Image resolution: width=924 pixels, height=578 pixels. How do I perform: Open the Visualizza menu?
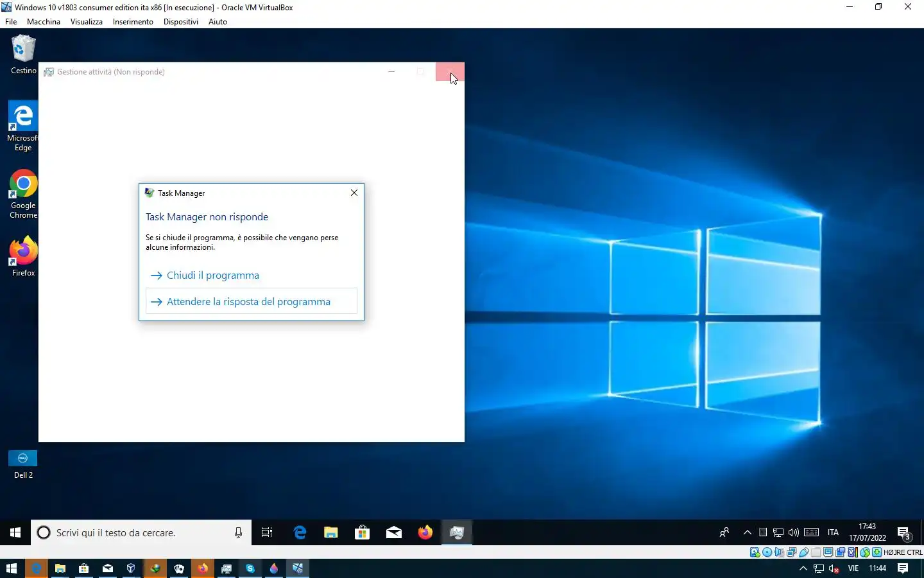tap(87, 22)
